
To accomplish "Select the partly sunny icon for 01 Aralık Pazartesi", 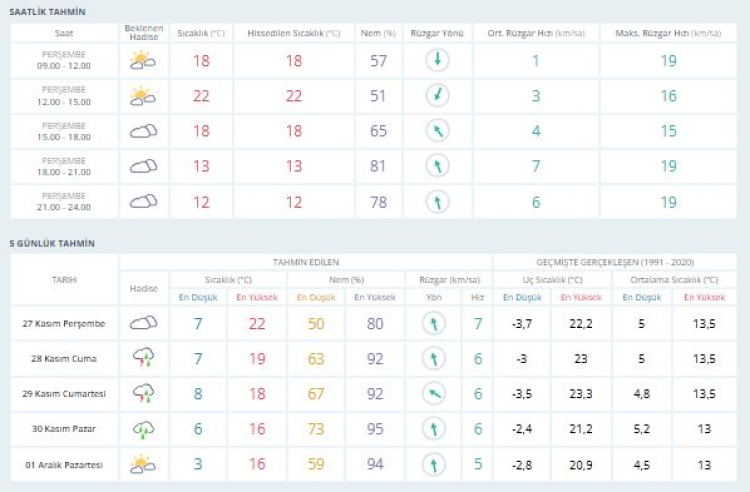I will [x=144, y=463].
